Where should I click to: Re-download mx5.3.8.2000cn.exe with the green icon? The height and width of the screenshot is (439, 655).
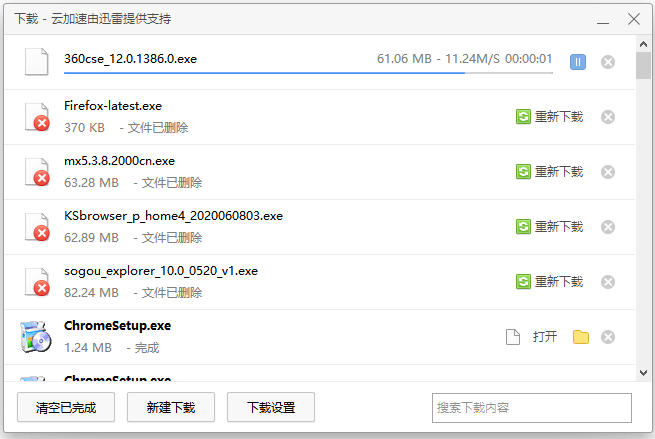[523, 172]
